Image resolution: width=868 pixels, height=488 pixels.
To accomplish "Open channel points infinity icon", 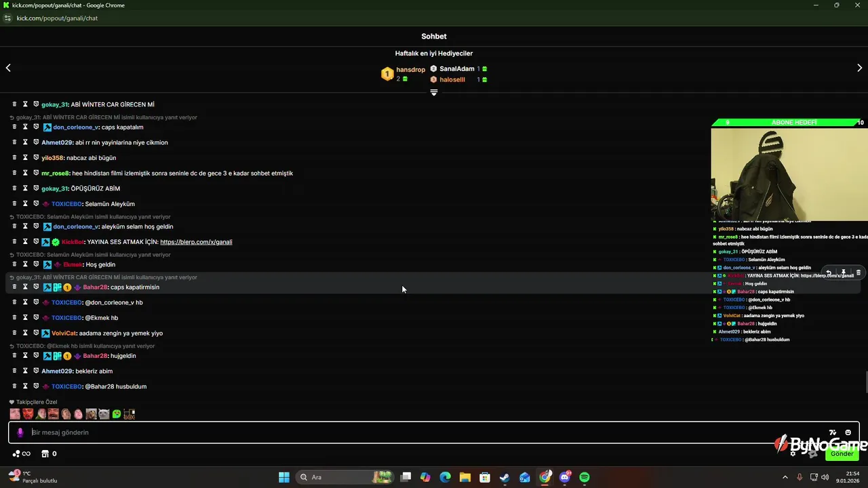I will pyautogui.click(x=22, y=453).
